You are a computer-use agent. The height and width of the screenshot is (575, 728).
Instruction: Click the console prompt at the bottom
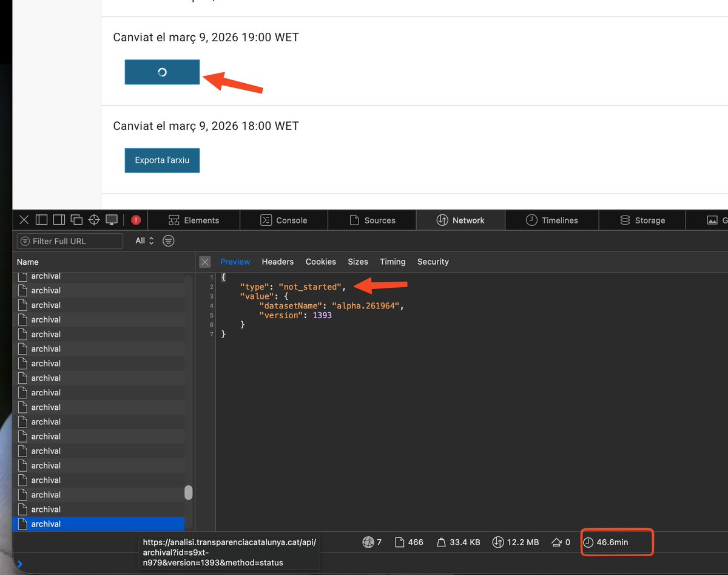20,564
